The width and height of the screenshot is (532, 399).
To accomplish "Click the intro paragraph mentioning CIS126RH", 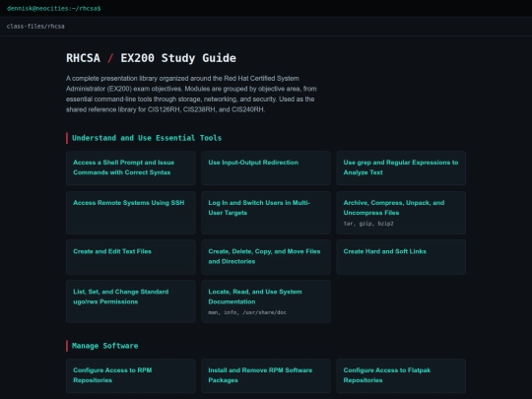I will (x=191, y=94).
